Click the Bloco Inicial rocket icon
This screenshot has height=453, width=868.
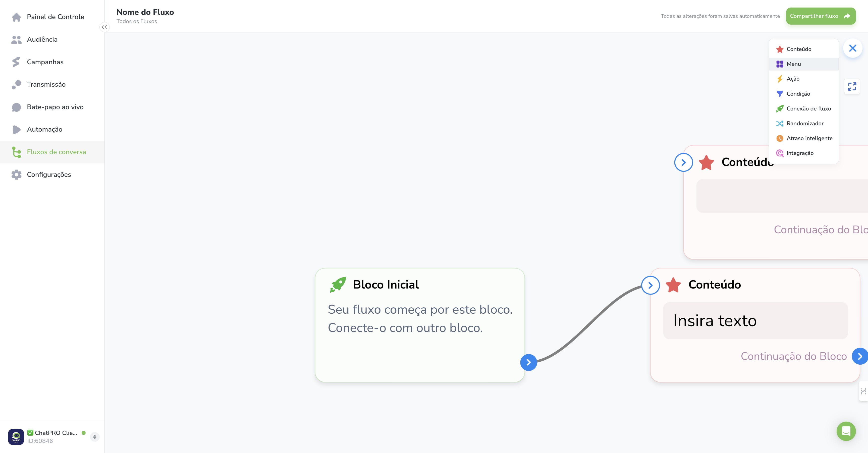click(338, 285)
